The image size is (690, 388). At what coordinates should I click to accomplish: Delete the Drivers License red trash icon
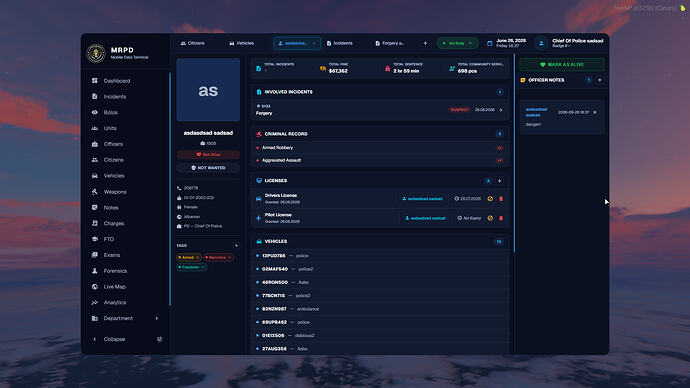(501, 199)
